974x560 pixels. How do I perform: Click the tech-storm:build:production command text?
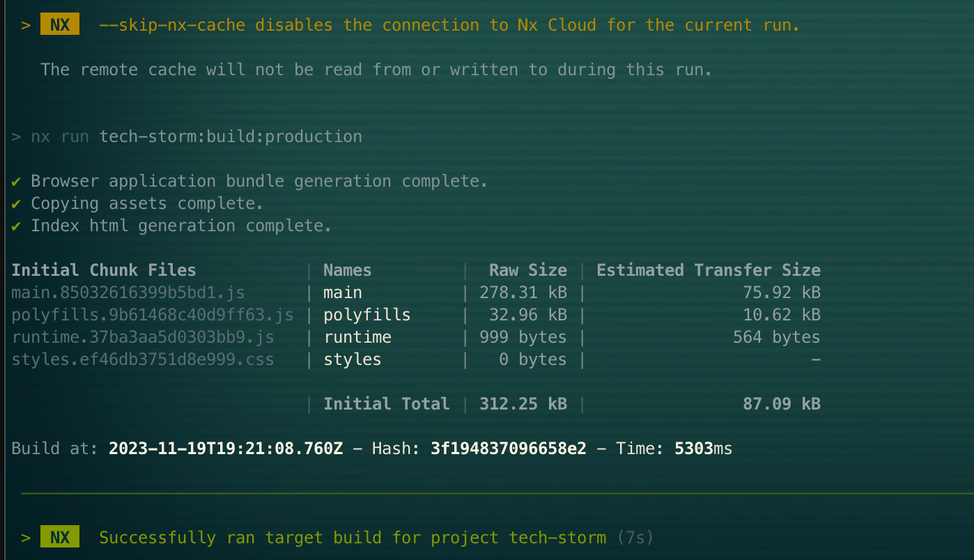pos(231,137)
